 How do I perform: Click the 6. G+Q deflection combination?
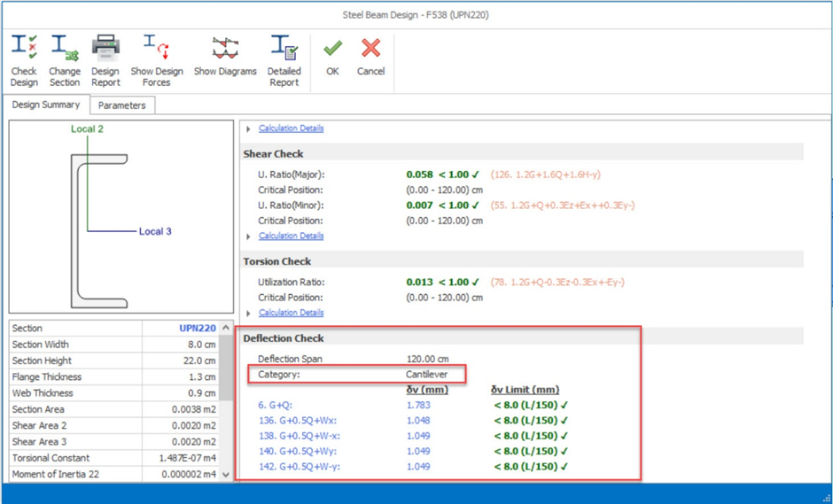pos(276,405)
